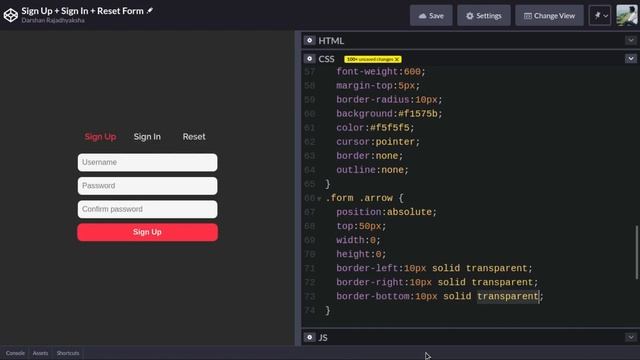
Task: Click the border:none line
Action: [x=369, y=156]
